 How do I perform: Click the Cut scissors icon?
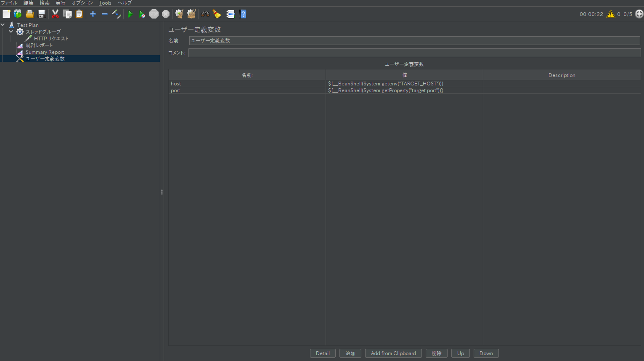tap(55, 14)
